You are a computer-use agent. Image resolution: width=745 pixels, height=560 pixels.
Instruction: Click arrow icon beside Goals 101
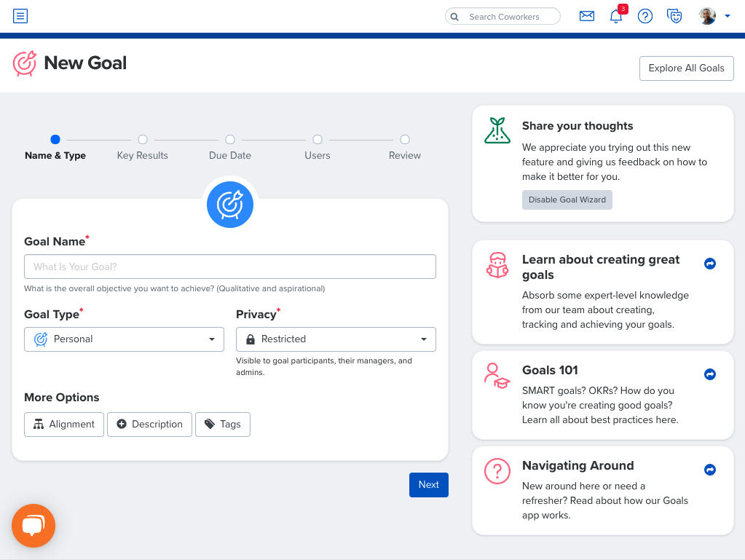tap(710, 374)
